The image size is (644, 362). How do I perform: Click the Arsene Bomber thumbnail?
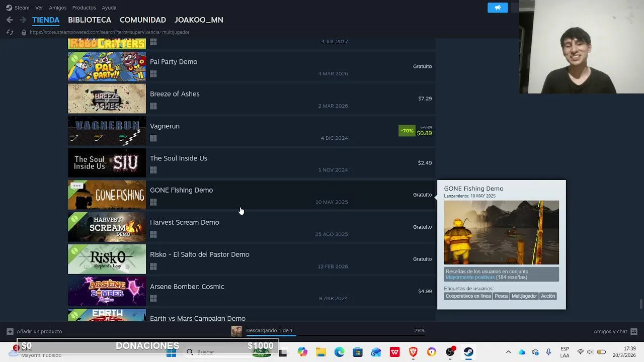click(x=107, y=292)
